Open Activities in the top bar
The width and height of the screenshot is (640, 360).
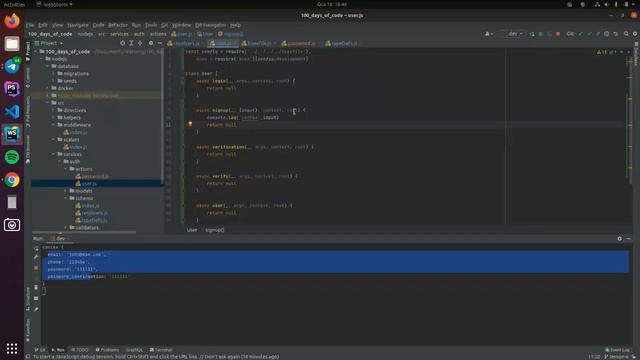click(14, 4)
